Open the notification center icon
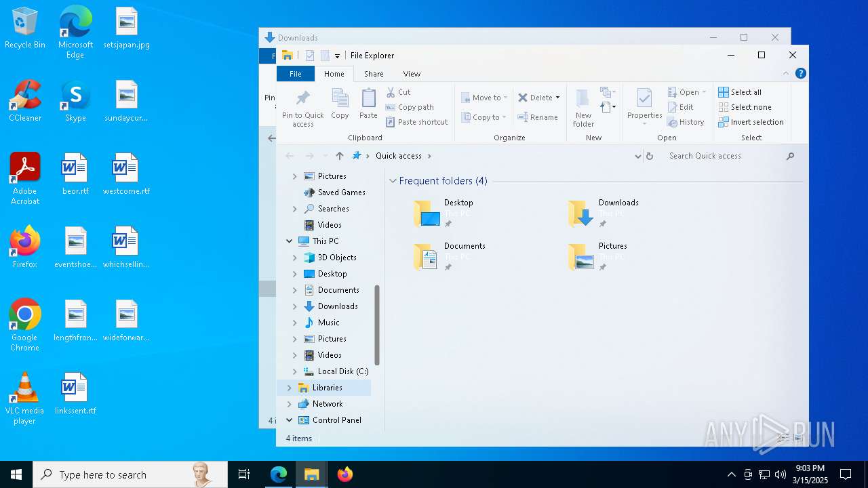 click(846, 474)
